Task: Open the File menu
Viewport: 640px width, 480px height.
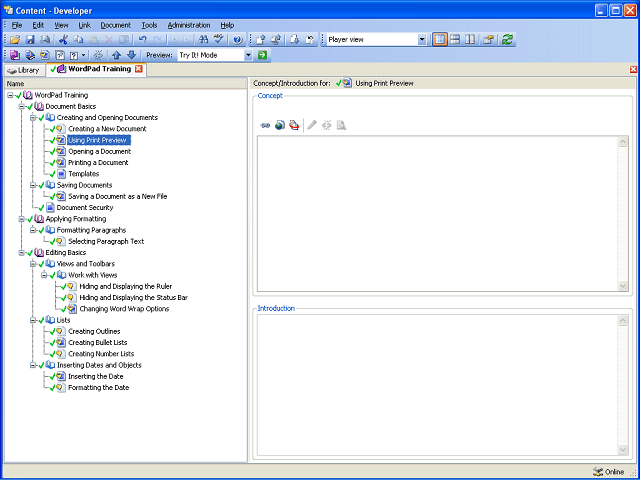Action: click(x=17, y=25)
